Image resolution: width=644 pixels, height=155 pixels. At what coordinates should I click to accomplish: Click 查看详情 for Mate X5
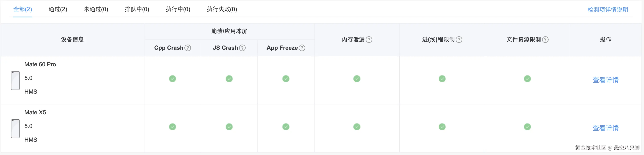coord(605,128)
